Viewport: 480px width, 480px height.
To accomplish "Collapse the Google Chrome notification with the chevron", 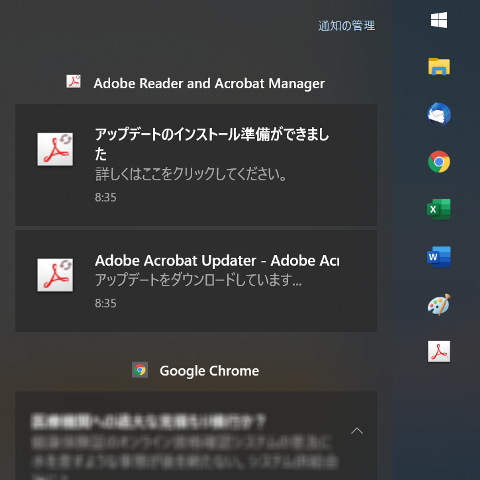I will point(357,431).
